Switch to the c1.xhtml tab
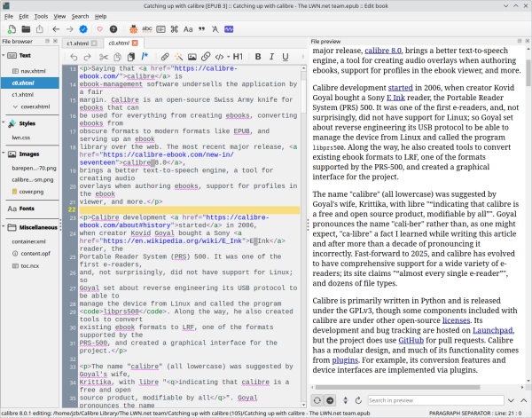The width and height of the screenshot is (532, 418). coord(79,42)
